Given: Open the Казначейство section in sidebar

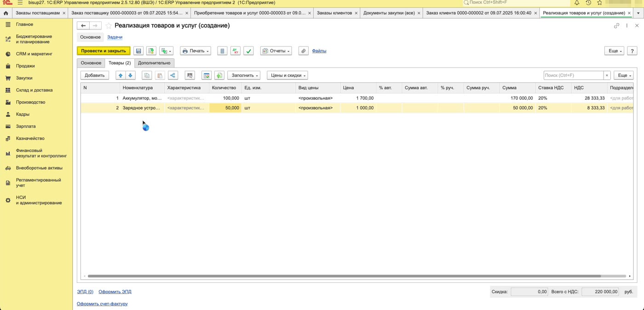Looking at the screenshot, I should pos(30,138).
